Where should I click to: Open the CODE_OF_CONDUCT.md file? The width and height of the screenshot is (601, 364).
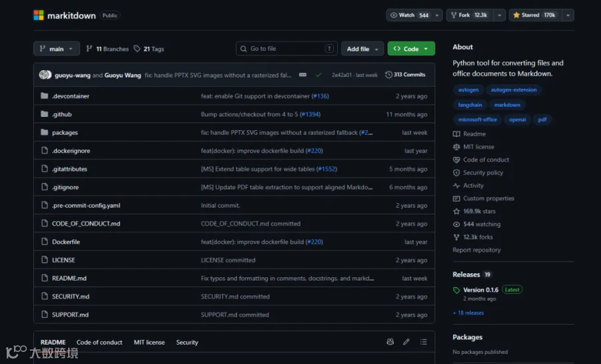pos(86,223)
